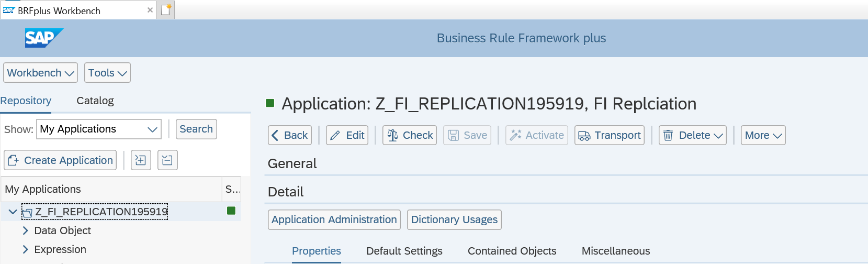The width and height of the screenshot is (868, 264).
Task: Select the Contained Objects tab
Action: pyautogui.click(x=512, y=251)
